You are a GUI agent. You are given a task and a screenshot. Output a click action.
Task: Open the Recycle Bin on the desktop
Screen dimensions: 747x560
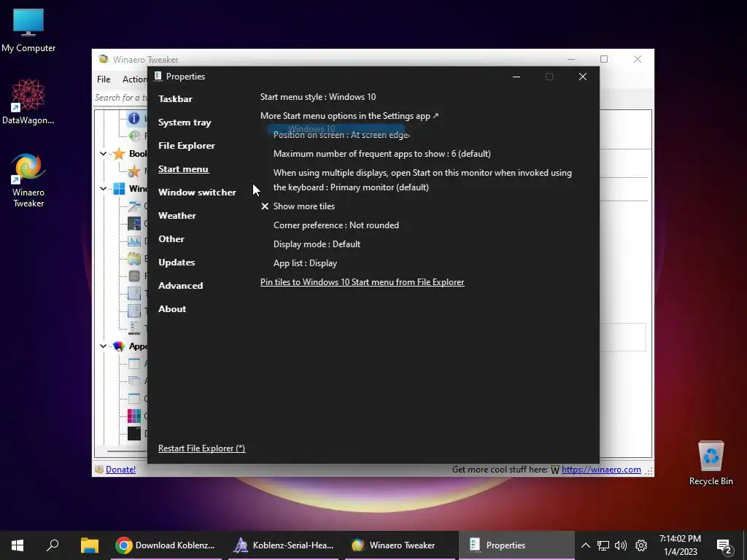(711, 462)
